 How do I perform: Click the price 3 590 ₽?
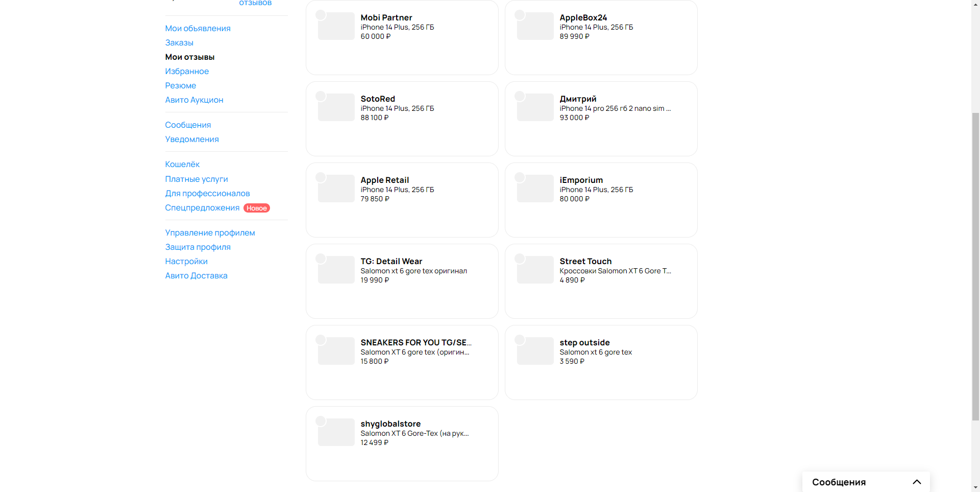(572, 361)
